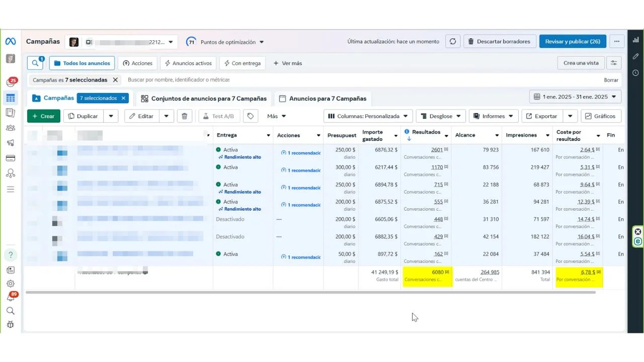Click the green Crear button
Screen dimensions: 644x362
44,116
